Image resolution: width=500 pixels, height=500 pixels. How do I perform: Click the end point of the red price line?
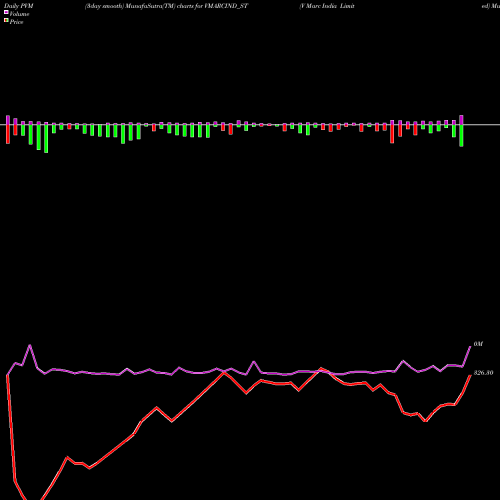click(x=470, y=375)
